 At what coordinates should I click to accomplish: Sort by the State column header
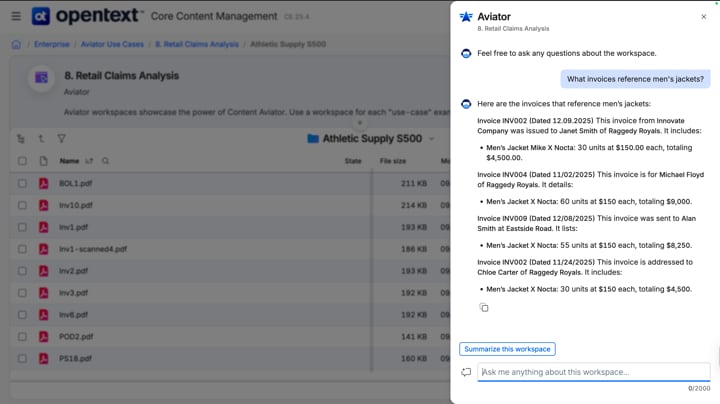[353, 161]
